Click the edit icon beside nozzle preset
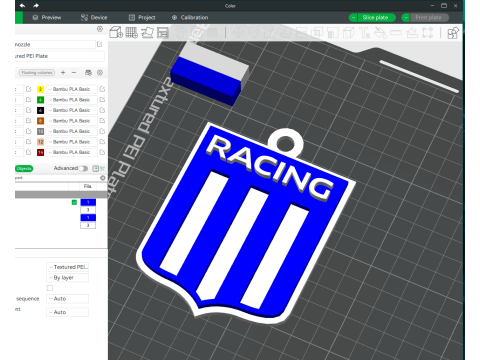 click(x=100, y=44)
